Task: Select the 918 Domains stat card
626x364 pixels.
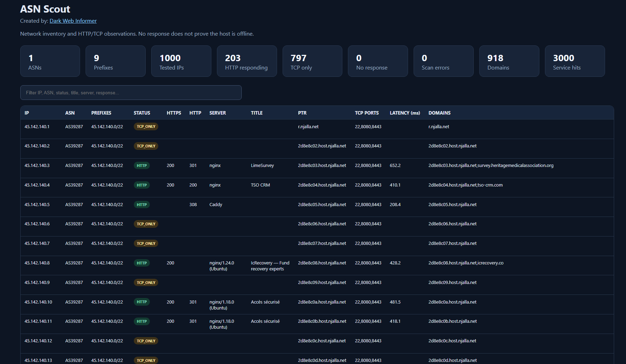Action: pos(509,61)
